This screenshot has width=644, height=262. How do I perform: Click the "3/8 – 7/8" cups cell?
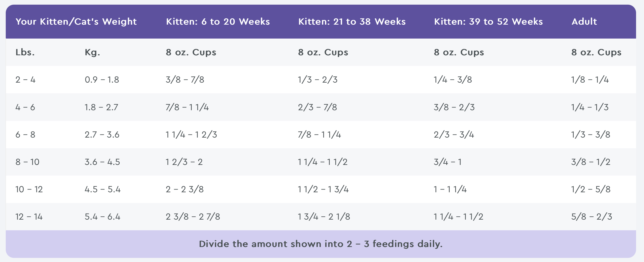[x=185, y=80]
